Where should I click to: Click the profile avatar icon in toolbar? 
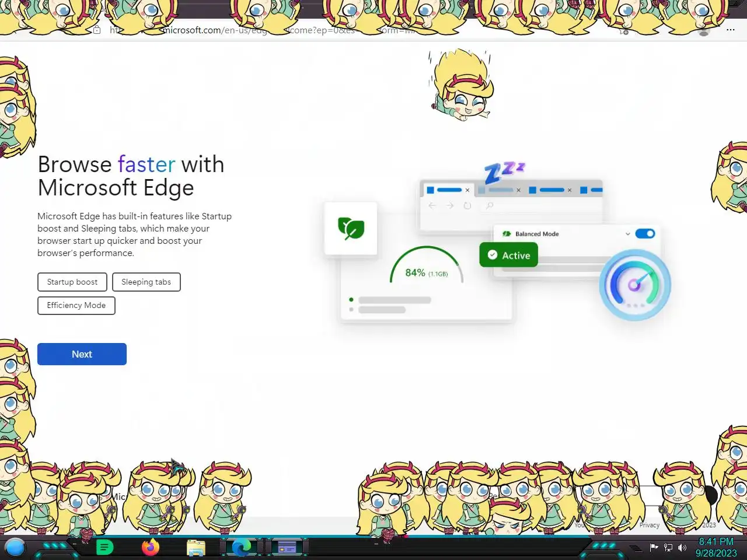coord(703,30)
